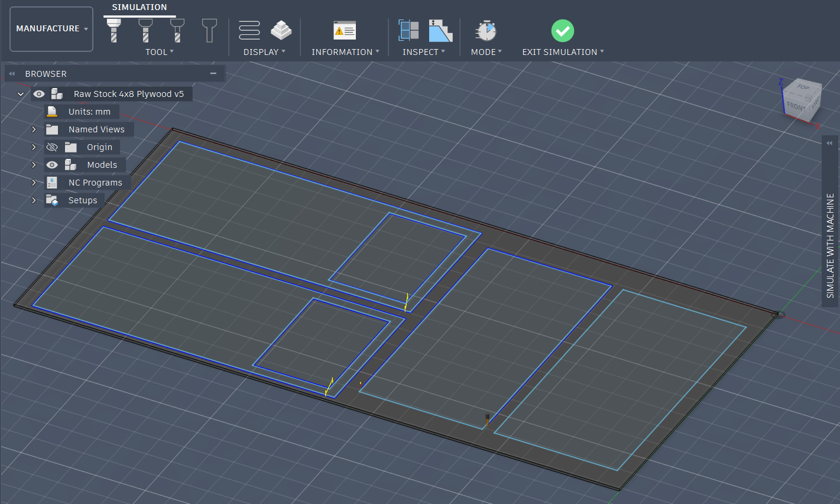Screen dimensions: 840x504
Task: Click the Origin folder icon
Action: tap(71, 147)
